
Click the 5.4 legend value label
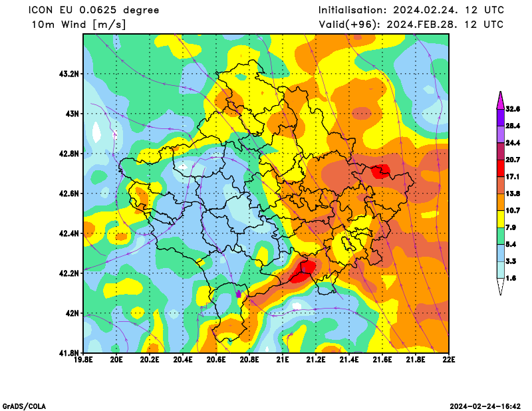[x=511, y=244]
